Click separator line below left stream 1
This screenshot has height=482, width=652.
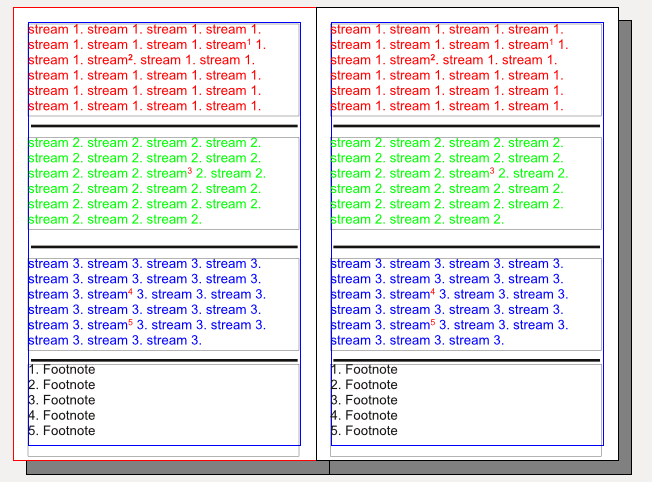[164, 126]
